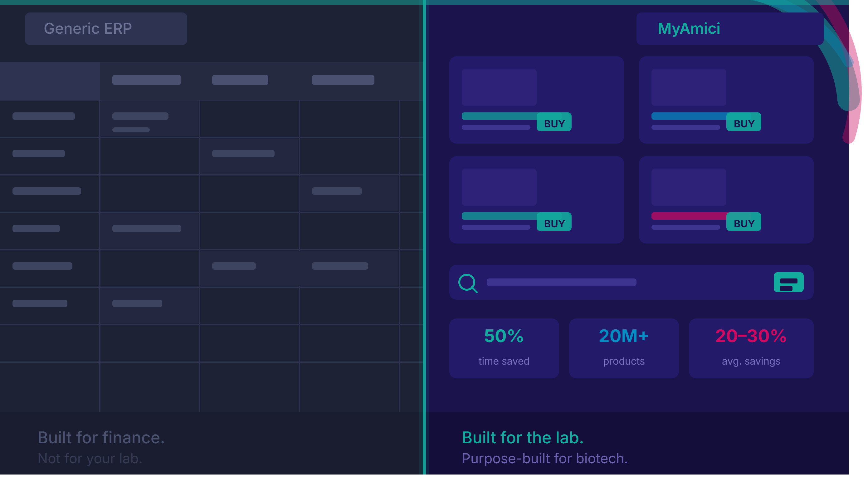Click the 20–30% avg. savings stat card

coord(751,348)
